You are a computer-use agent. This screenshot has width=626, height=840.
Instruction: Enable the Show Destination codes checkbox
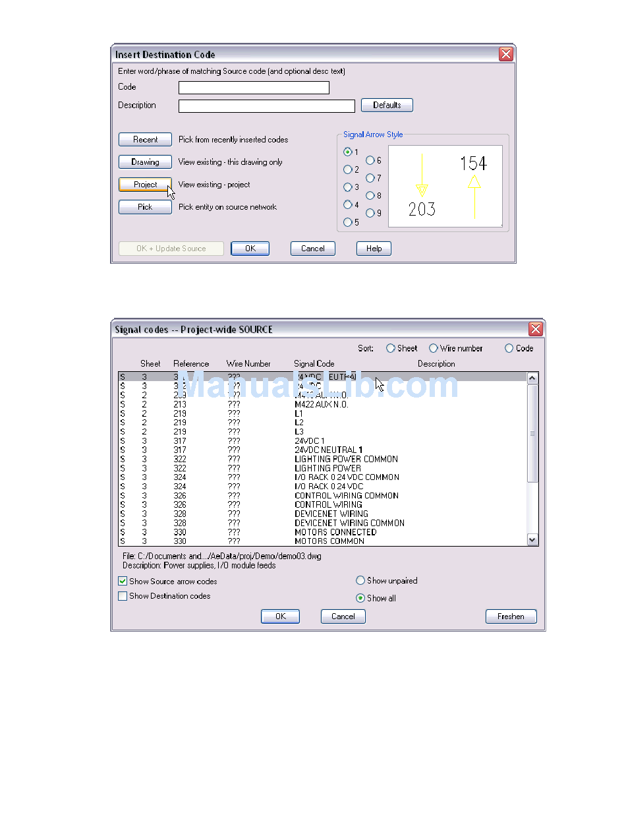point(123,596)
